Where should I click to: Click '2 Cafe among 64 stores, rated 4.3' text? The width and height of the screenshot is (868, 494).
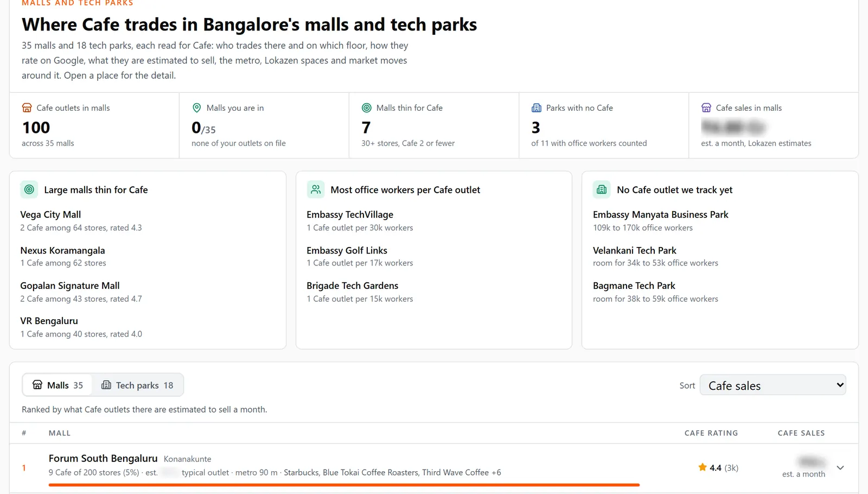click(81, 228)
